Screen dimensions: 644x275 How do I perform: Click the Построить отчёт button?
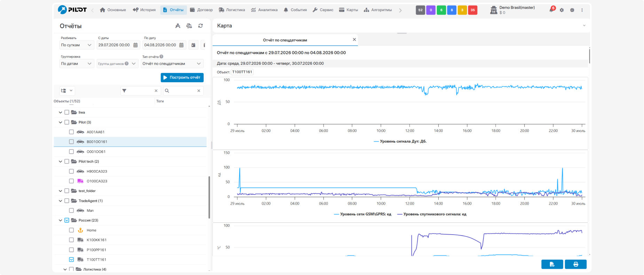pos(182,77)
